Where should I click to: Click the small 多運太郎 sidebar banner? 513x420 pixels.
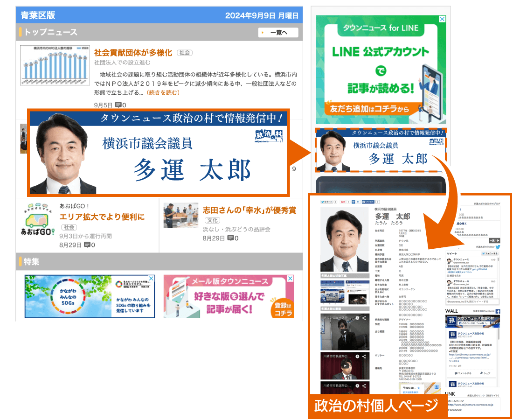point(381,150)
